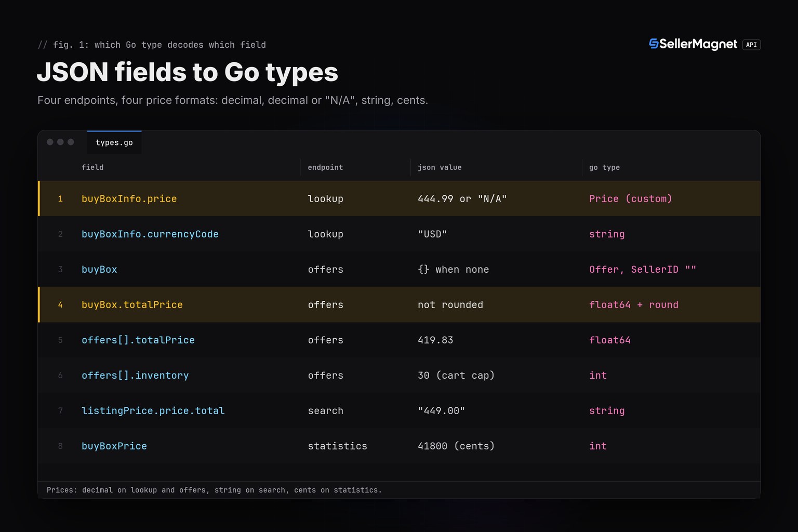
Task: Select the buyBoxInfo.price field
Action: 129,198
